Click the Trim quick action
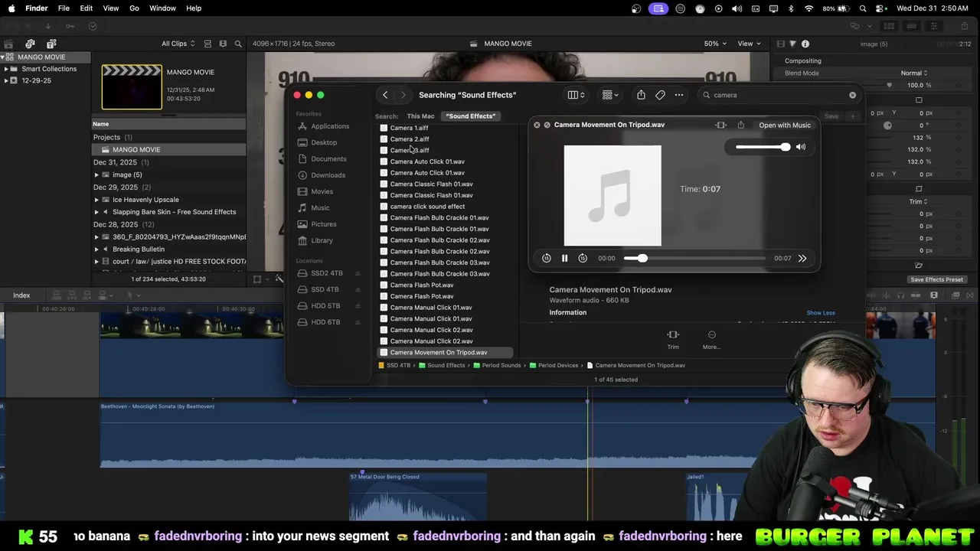Screen dimensions: 980x551 (x=673, y=340)
